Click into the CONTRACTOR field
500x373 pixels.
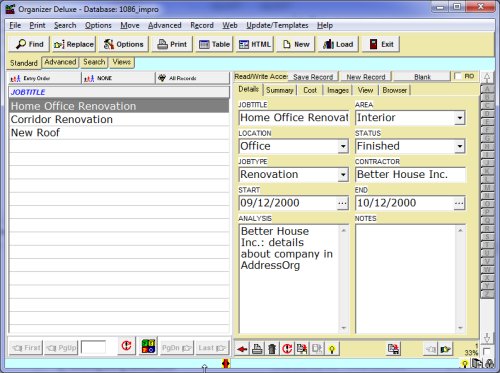(x=410, y=175)
